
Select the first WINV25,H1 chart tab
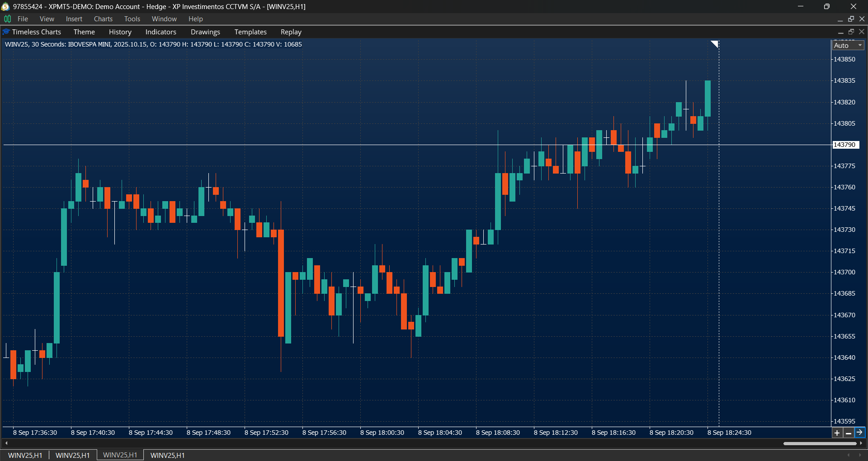25,455
